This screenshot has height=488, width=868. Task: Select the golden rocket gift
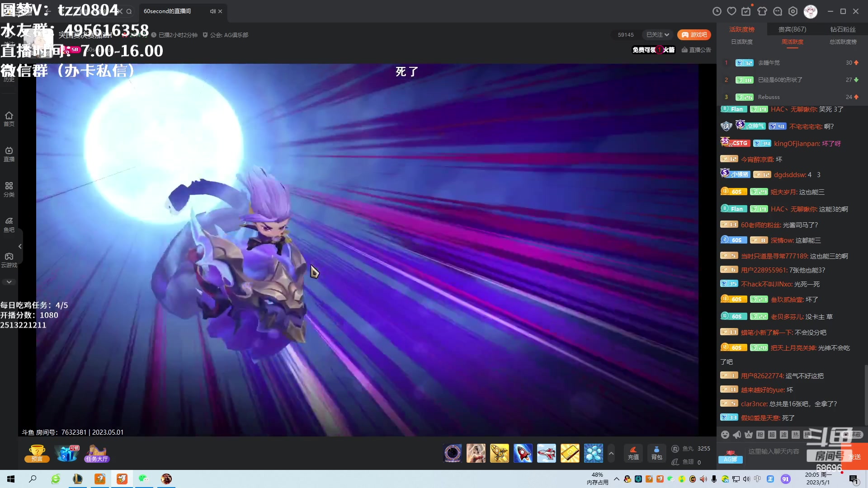tap(500, 453)
